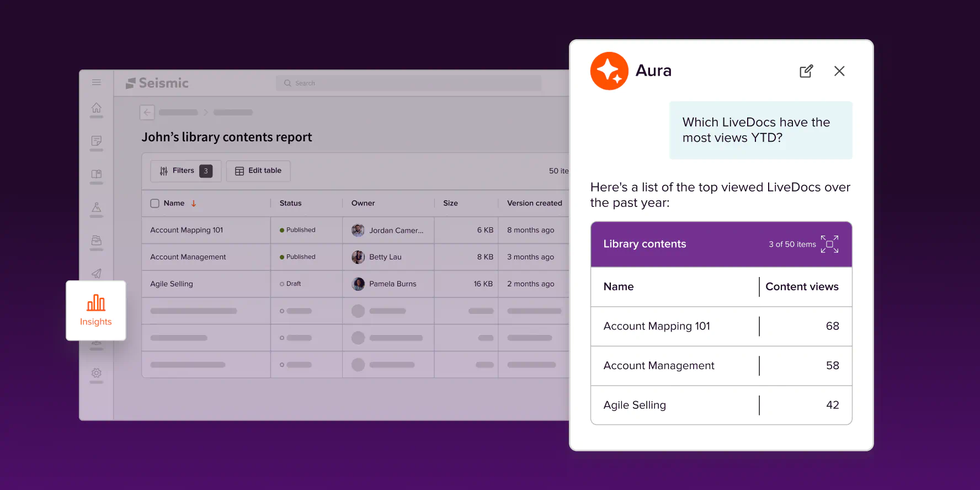Select Agile Selling in Aura results
Screen dimensions: 980x490
point(635,406)
